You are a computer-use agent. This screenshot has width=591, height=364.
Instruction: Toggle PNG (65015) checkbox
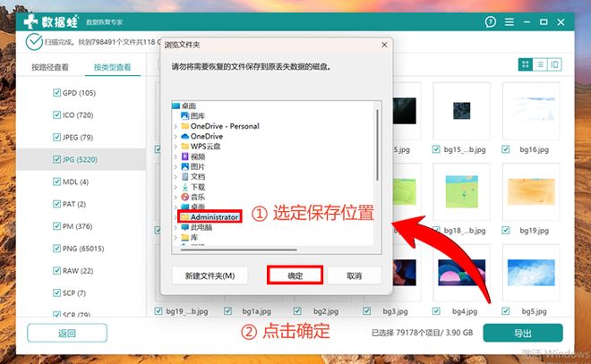tap(56, 248)
